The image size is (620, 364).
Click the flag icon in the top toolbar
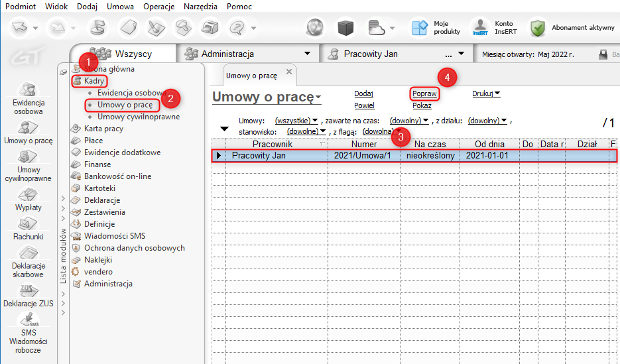coord(97,28)
